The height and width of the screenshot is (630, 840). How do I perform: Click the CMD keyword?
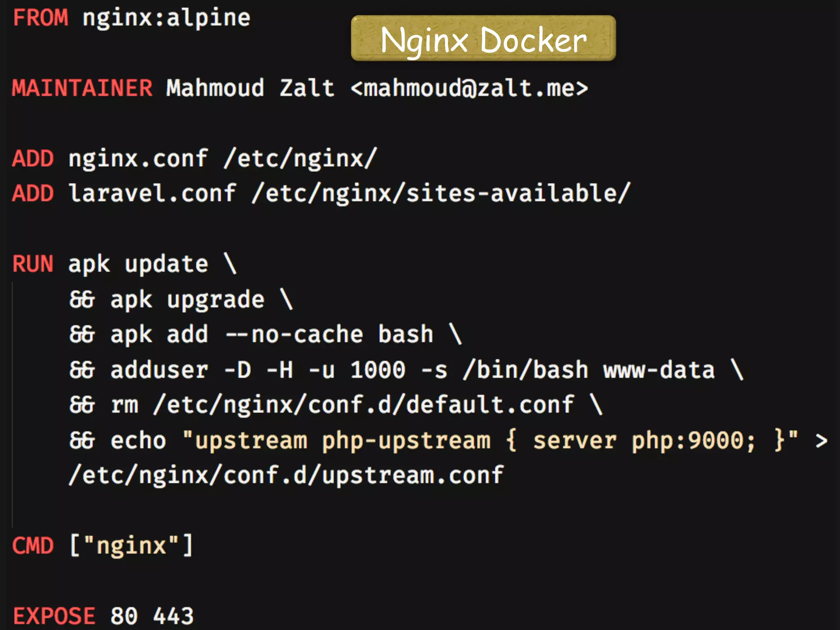pos(33,546)
